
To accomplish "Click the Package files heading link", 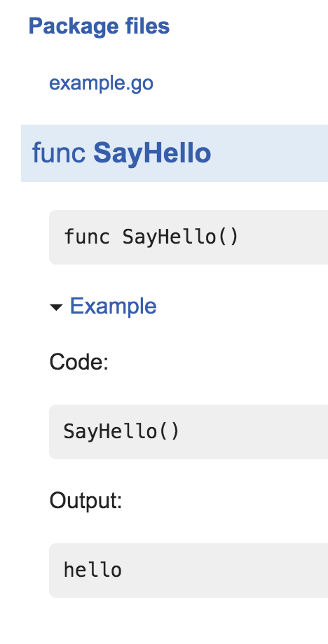I will coord(99,27).
